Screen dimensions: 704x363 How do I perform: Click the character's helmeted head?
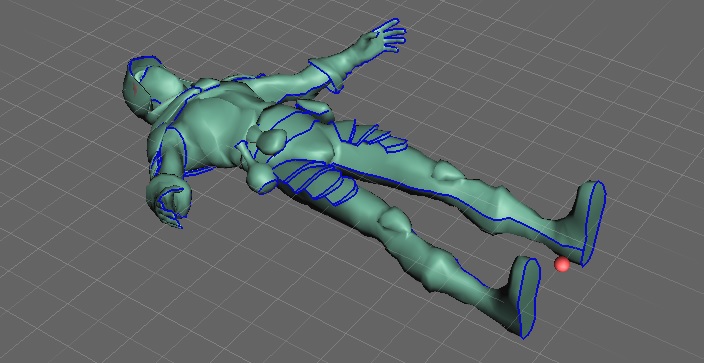147,87
